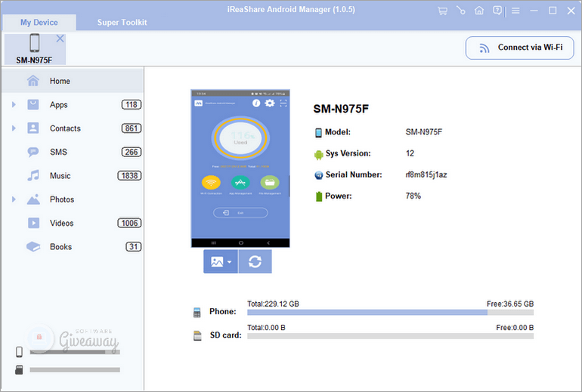Viewport: 582px width, 392px height.
Task: Open the Music category in sidebar
Action: click(x=60, y=176)
